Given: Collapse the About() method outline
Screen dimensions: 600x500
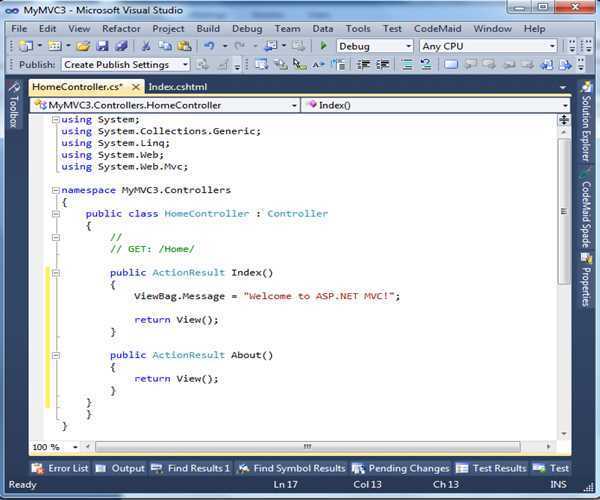Looking at the screenshot, I should click(x=54, y=355).
